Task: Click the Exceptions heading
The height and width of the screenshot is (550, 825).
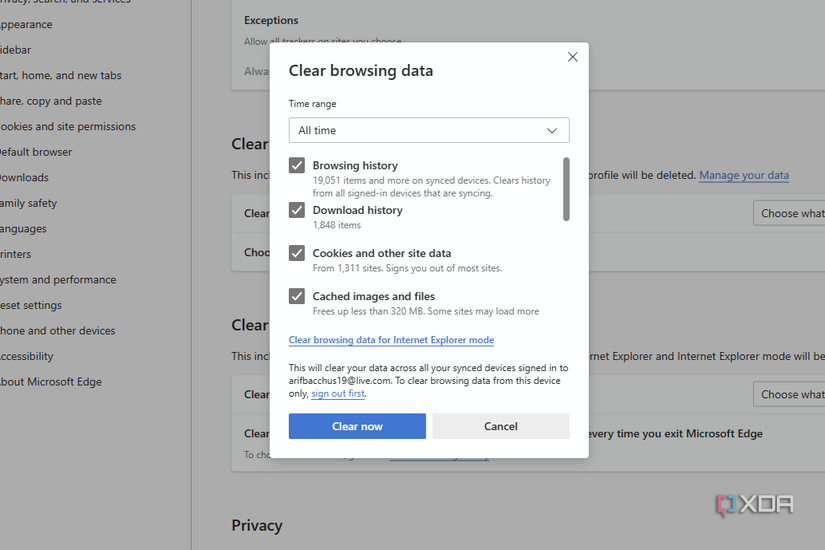Action: [x=271, y=21]
